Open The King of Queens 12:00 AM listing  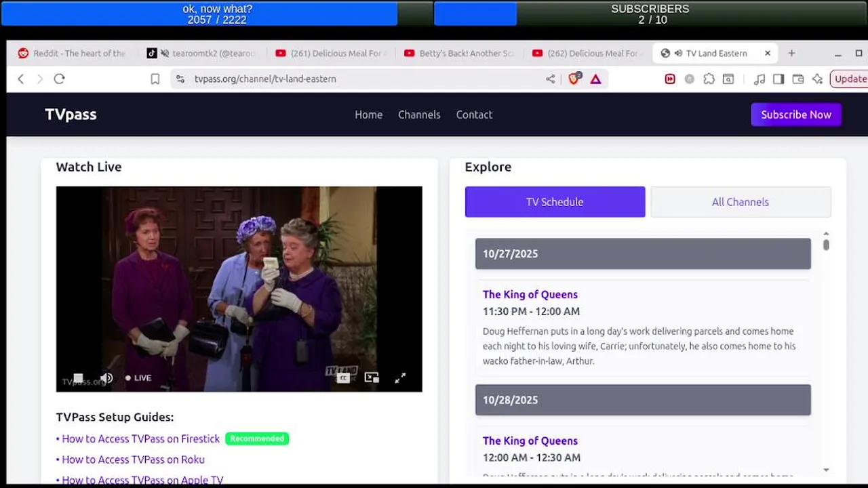[x=530, y=441]
